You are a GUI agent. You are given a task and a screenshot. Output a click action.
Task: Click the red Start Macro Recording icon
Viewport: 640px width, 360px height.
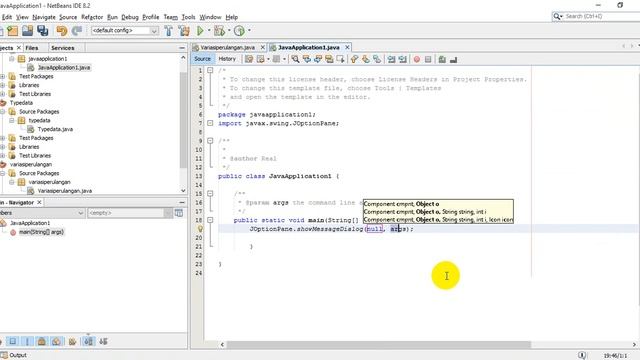point(417,60)
